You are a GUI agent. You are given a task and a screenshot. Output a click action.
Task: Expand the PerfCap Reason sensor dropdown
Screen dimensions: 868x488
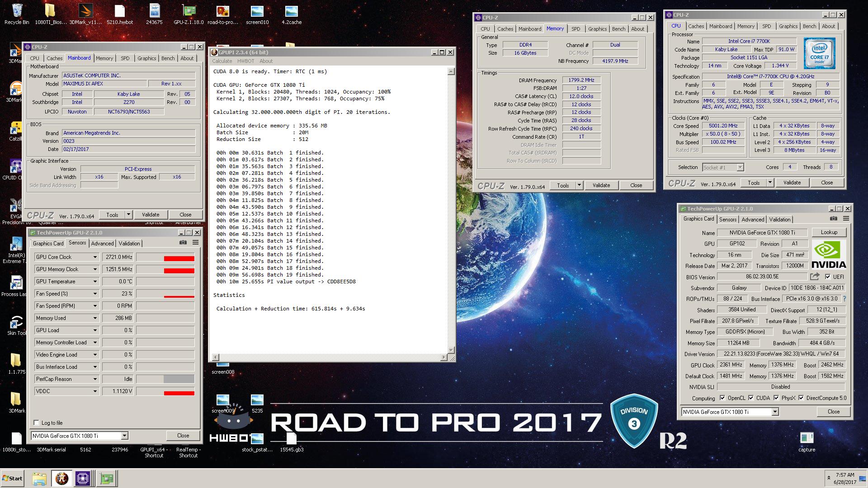pos(95,379)
